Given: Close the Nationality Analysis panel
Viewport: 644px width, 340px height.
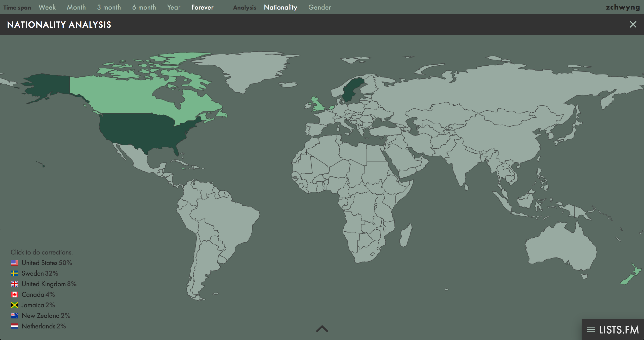Looking at the screenshot, I should [633, 24].
